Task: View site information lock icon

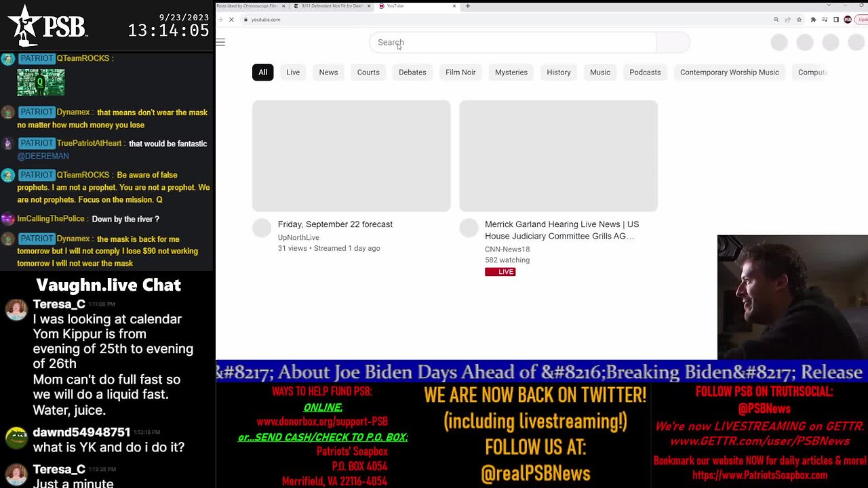Action: click(245, 20)
